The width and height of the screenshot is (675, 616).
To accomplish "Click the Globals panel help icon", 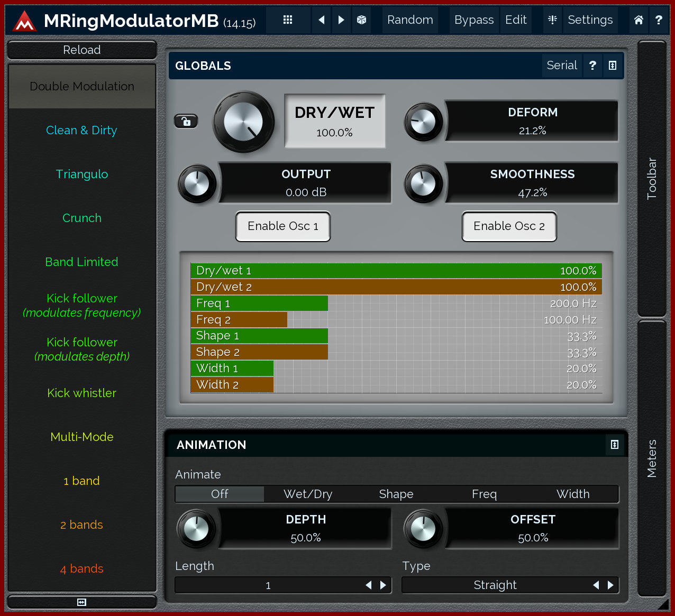I will 592,66.
